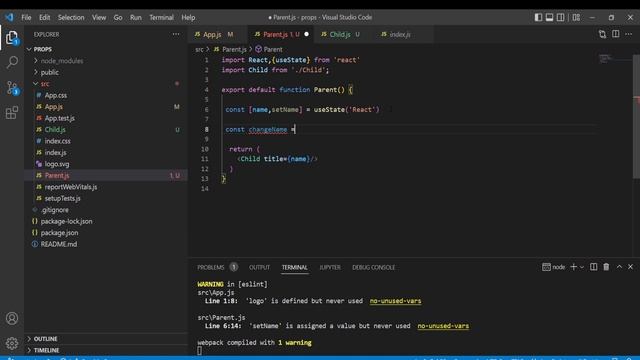
Task: Show the OUTPUT panel tab
Action: (x=260, y=267)
